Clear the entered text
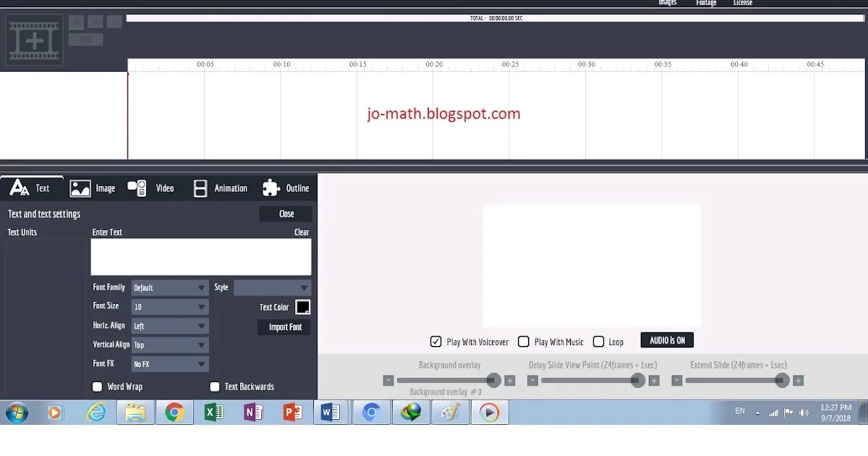The height and width of the screenshot is (456, 868). (301, 232)
